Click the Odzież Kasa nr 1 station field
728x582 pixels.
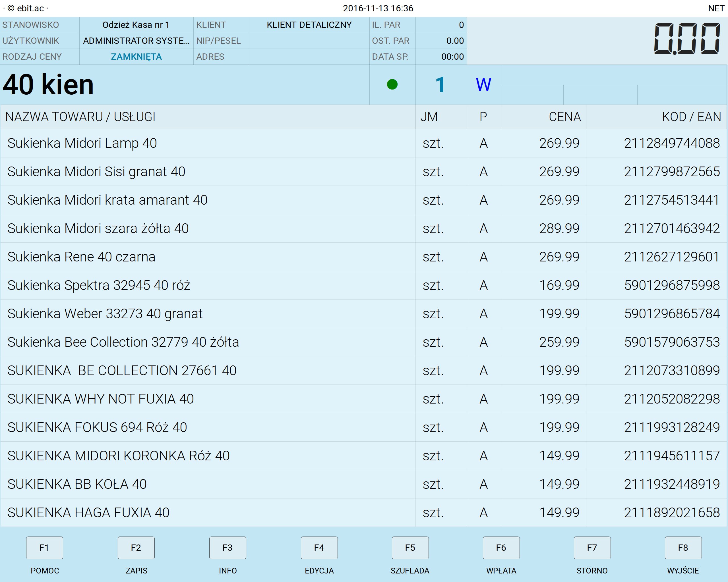click(136, 25)
